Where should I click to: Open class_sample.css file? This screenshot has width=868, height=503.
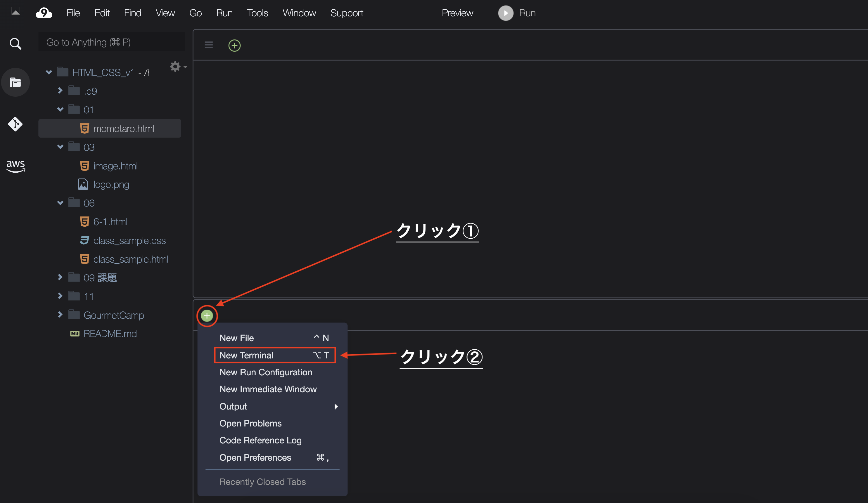click(x=129, y=240)
